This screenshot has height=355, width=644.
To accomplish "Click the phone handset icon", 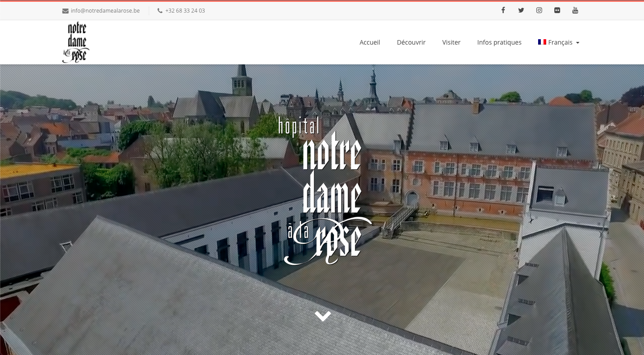I will pos(160,11).
